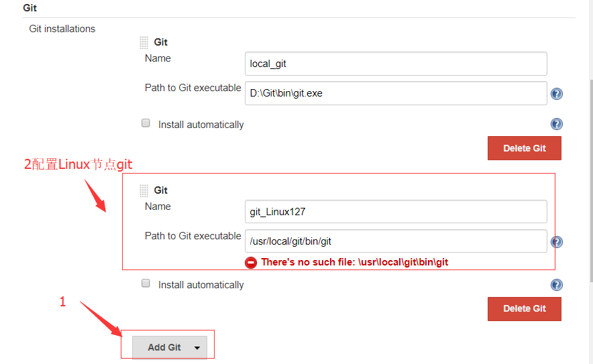Focus the Name field containing local_git
Image resolution: width=593 pixels, height=364 pixels.
click(396, 64)
